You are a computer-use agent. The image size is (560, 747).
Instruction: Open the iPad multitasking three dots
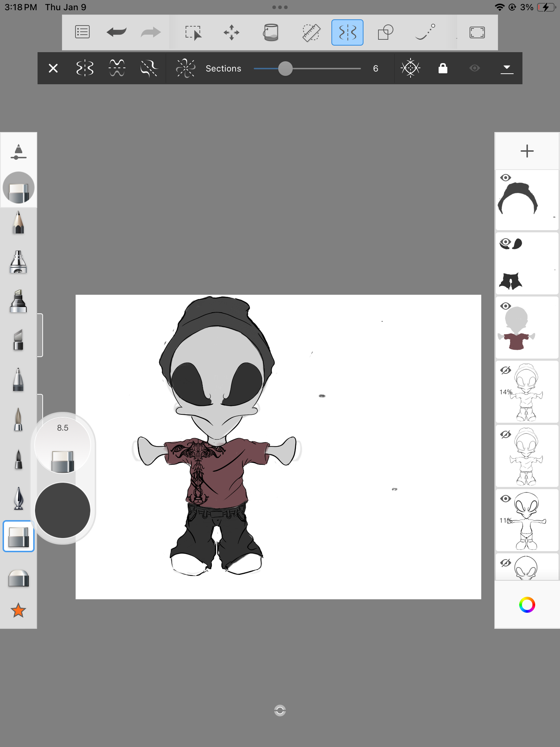click(x=280, y=7)
